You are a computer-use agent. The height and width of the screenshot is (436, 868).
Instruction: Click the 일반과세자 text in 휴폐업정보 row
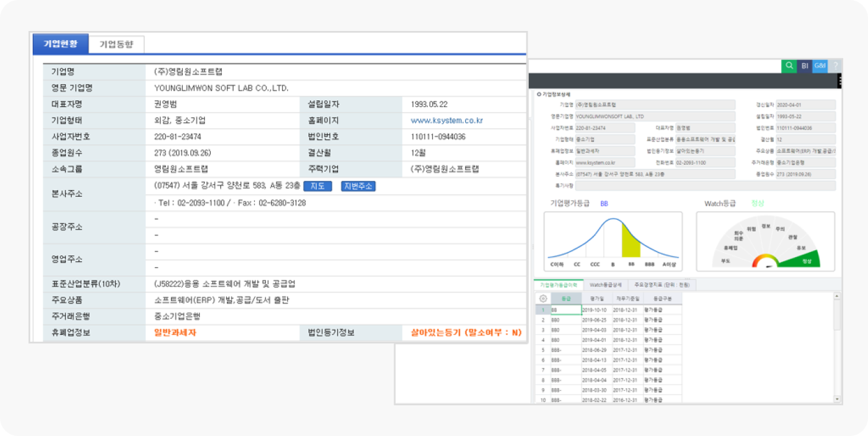pos(175,333)
